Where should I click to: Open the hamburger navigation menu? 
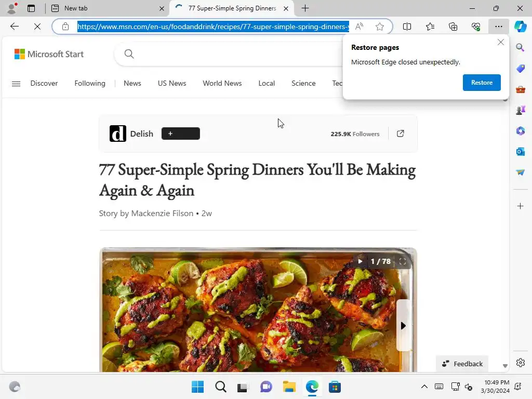click(x=16, y=84)
